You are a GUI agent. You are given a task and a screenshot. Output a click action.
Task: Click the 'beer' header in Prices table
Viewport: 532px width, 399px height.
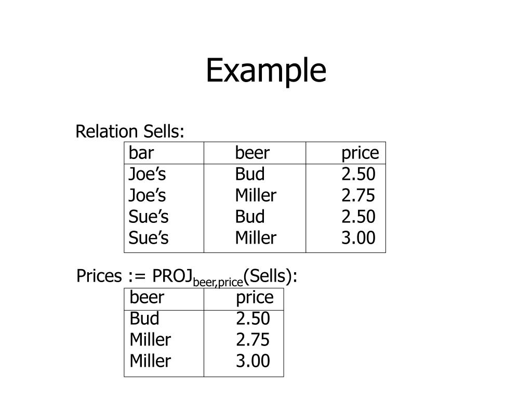[x=147, y=297]
